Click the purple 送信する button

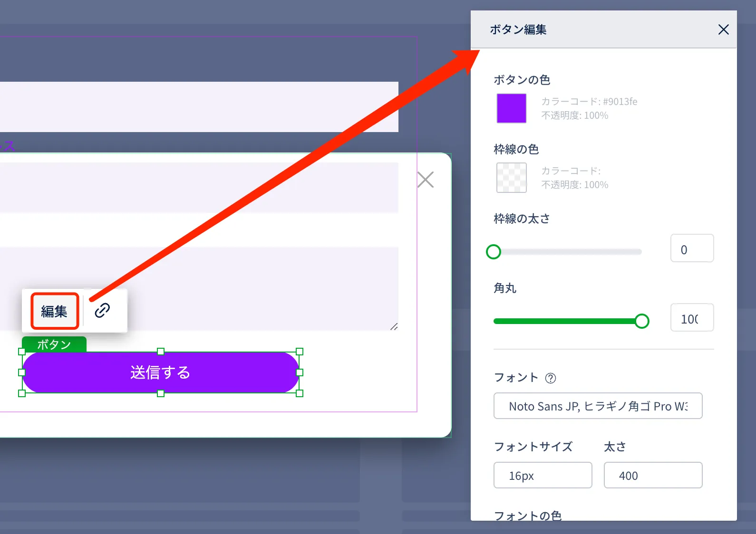[x=160, y=372]
